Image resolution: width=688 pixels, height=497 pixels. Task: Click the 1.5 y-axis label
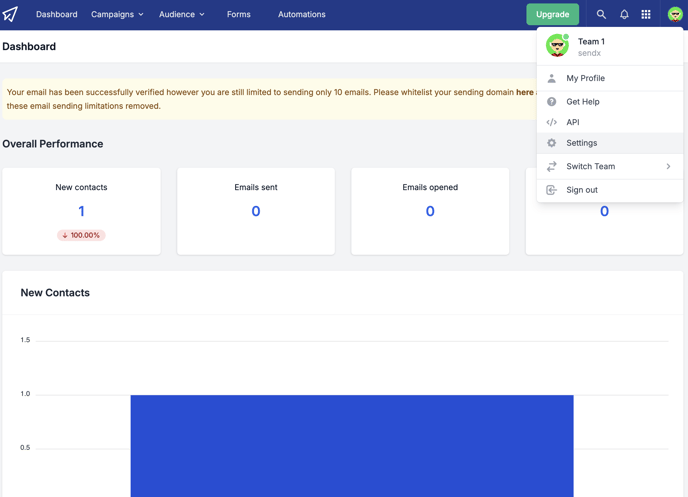[x=25, y=340]
